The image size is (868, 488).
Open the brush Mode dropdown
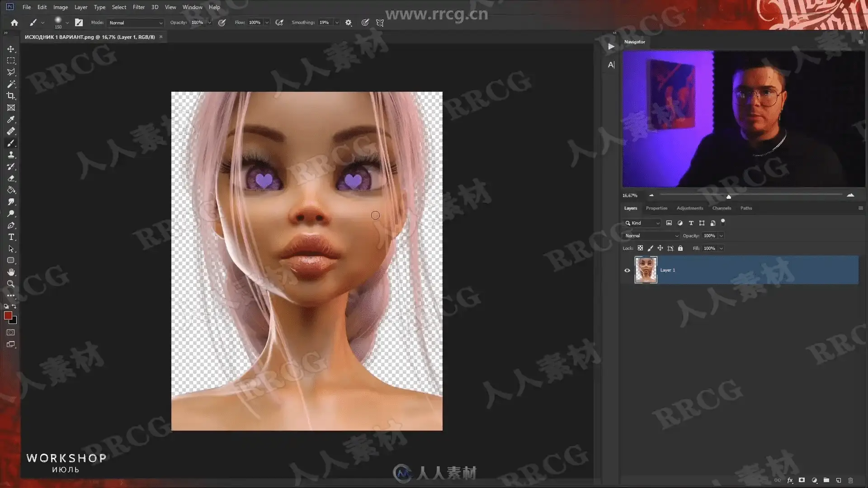click(x=136, y=23)
